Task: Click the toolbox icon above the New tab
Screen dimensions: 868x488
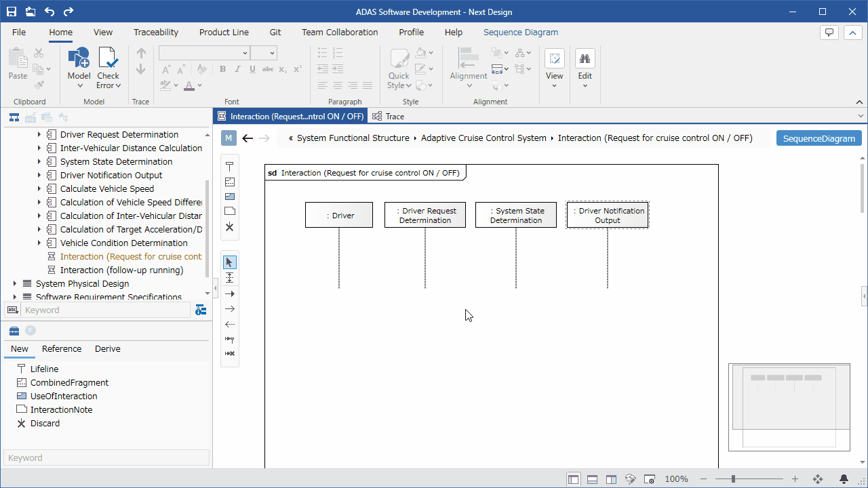Action: tap(14, 331)
